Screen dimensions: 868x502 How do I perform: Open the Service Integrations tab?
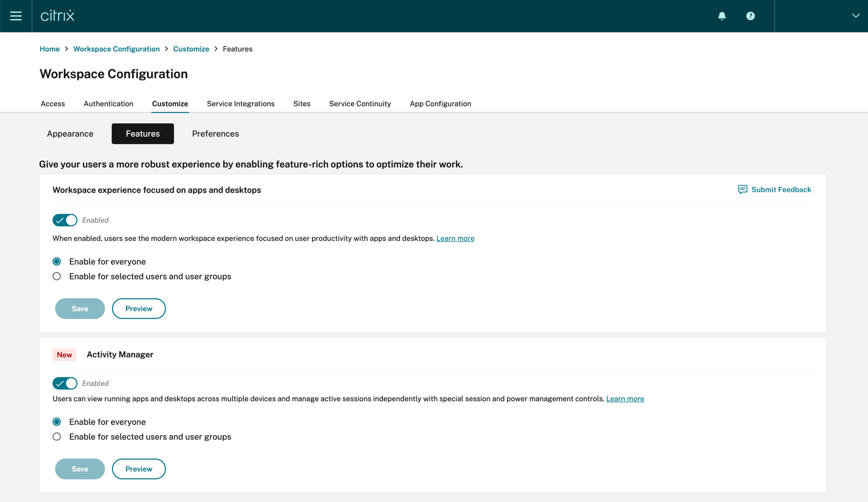point(240,103)
